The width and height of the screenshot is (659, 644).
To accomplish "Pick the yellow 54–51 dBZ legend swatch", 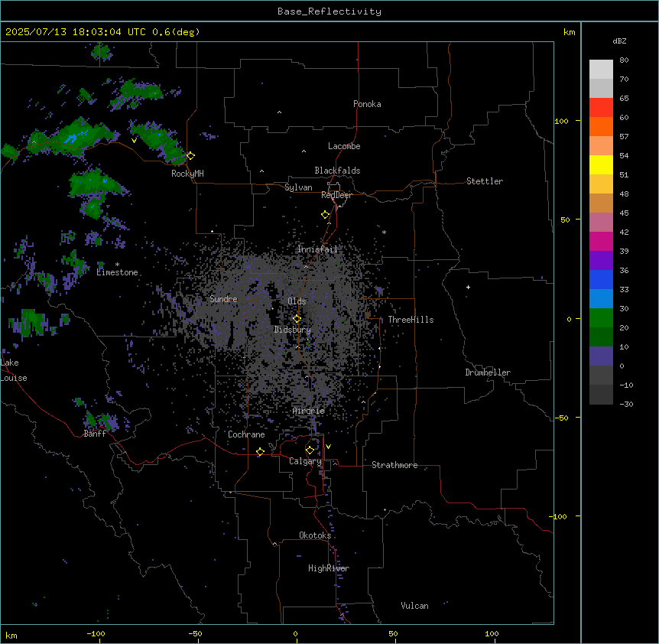I will (x=601, y=164).
